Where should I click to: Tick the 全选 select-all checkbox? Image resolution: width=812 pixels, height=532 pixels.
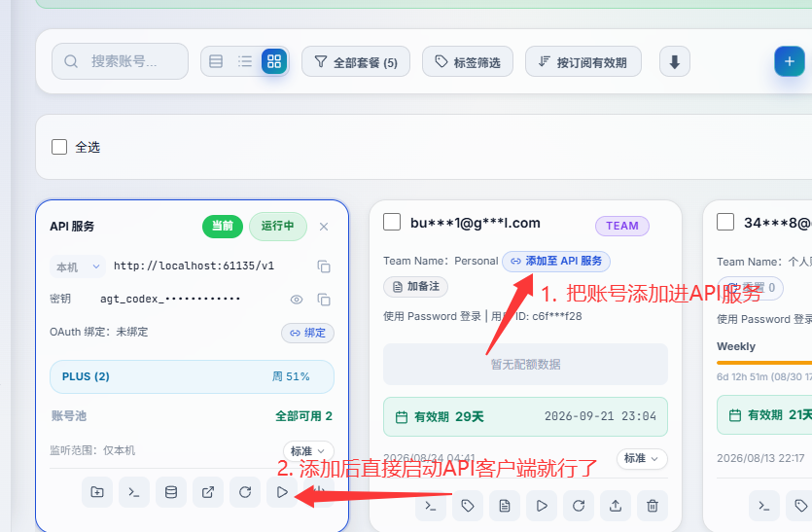point(59,147)
